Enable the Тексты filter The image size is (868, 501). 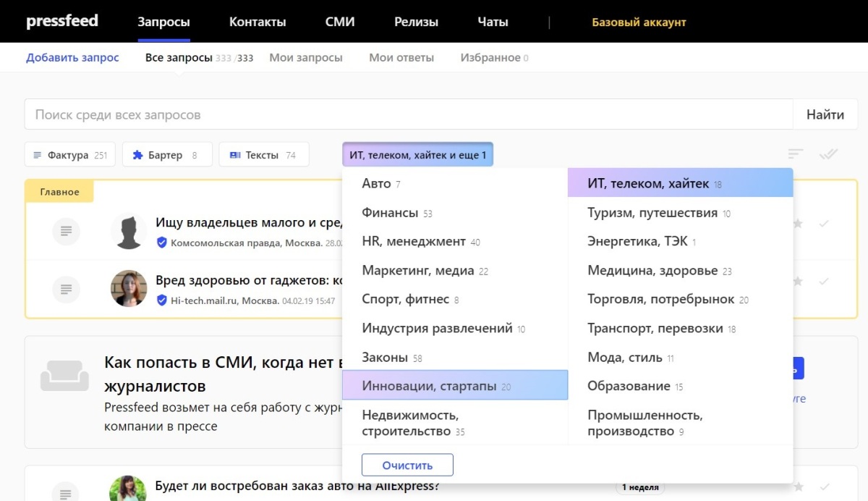point(263,155)
